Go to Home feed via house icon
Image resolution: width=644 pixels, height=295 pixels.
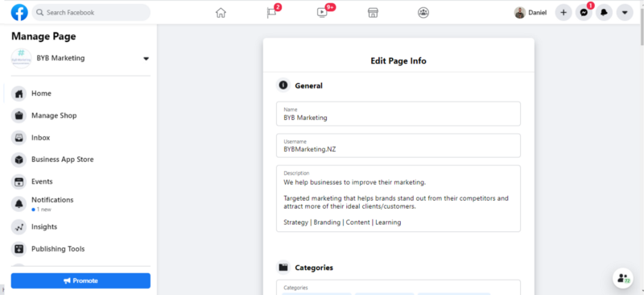coord(221,13)
